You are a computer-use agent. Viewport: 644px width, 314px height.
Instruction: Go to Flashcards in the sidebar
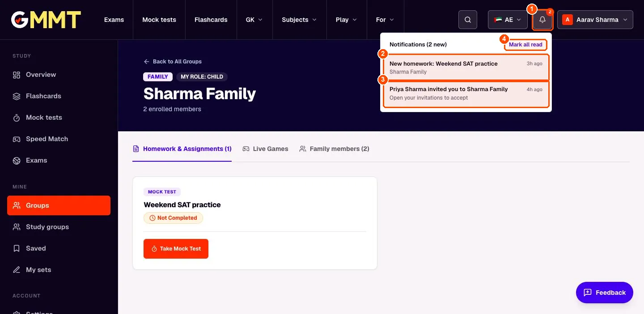tap(59, 96)
